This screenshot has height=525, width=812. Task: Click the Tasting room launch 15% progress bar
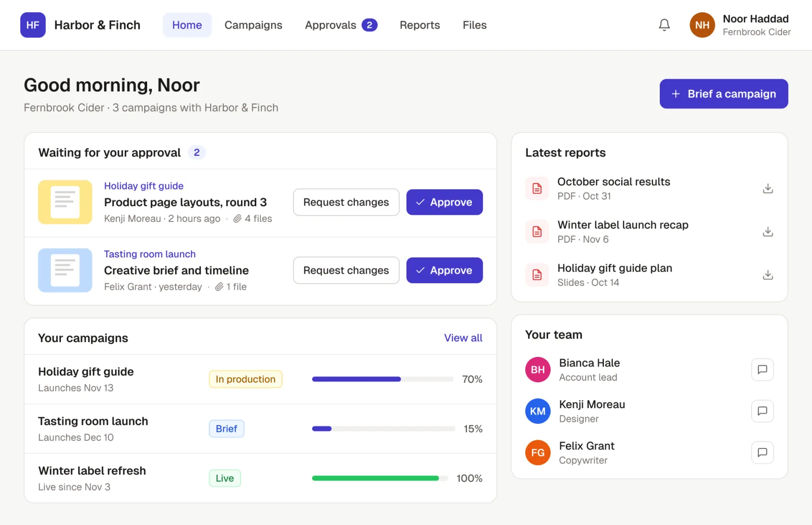pyautogui.click(x=384, y=429)
